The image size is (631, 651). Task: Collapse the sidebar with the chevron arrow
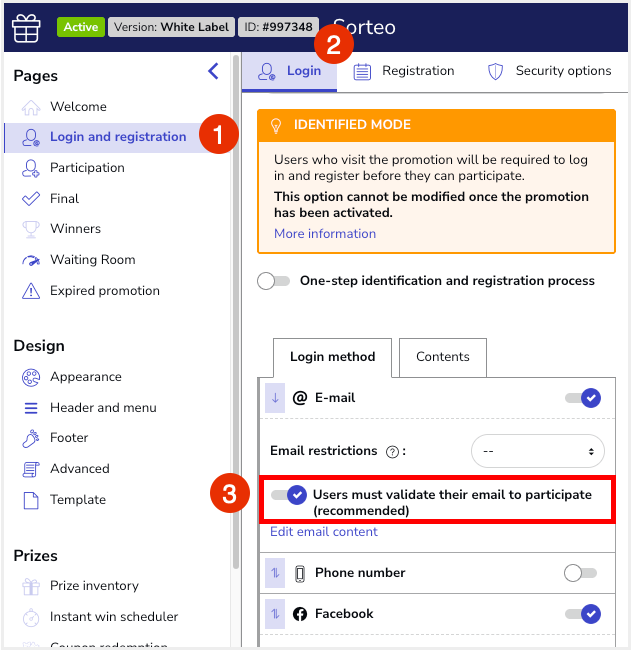(x=213, y=71)
